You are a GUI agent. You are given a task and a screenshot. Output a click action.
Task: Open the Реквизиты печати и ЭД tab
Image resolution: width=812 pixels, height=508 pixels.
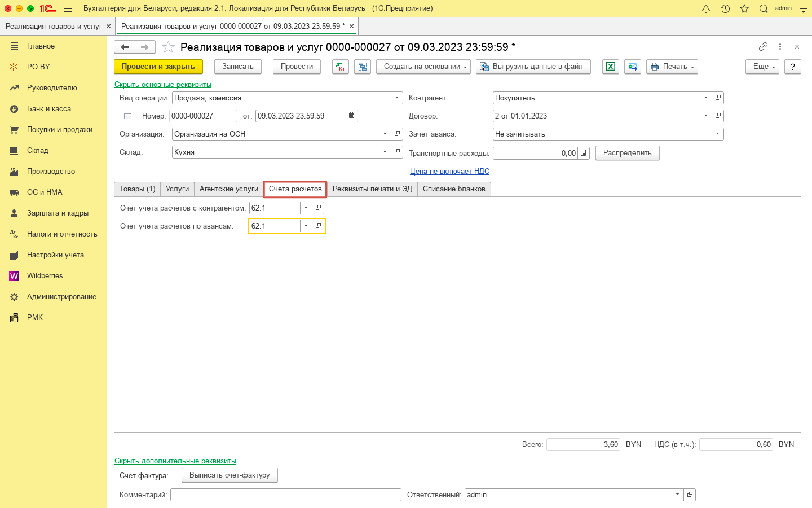pyautogui.click(x=372, y=189)
